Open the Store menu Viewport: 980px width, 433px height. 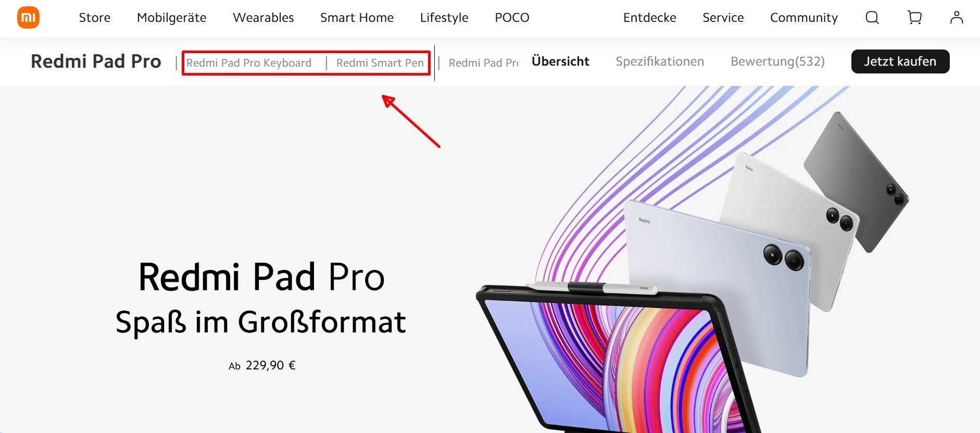(95, 18)
